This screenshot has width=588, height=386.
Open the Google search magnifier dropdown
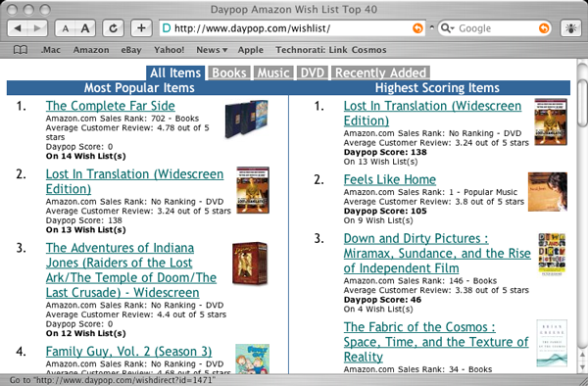pyautogui.click(x=448, y=28)
